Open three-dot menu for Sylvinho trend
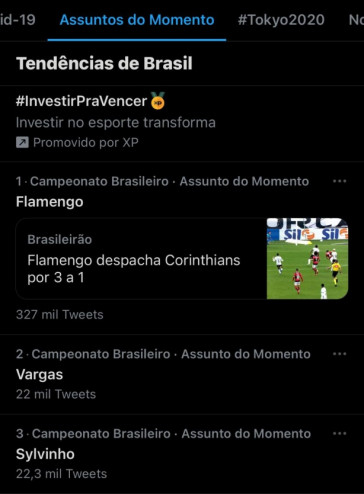 340,434
